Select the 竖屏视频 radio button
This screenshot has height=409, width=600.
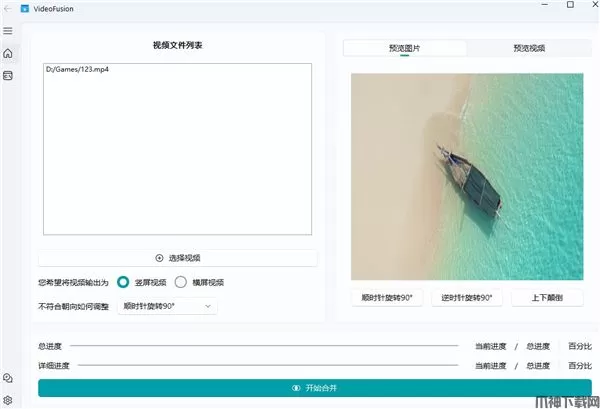pos(123,282)
